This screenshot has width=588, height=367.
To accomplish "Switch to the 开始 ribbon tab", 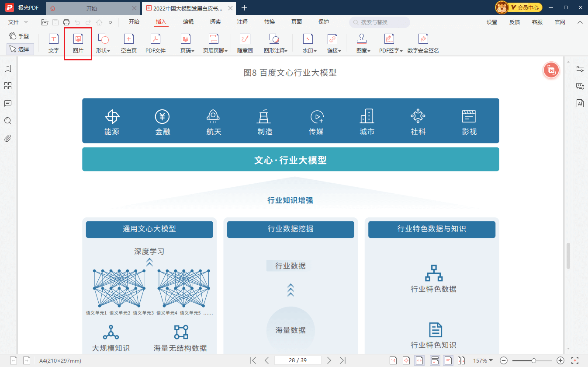I will (134, 22).
